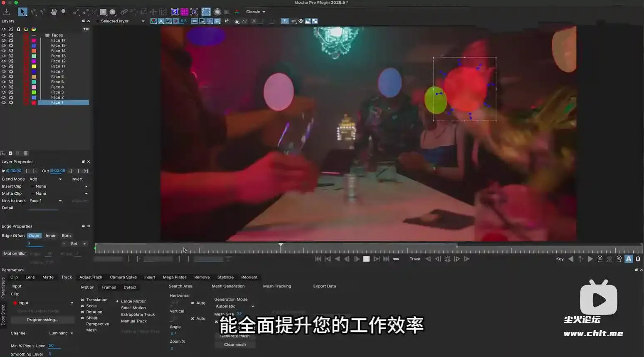Expand the Generation Mode Automatic dropdown
The height and width of the screenshot is (357, 644).
click(234, 306)
